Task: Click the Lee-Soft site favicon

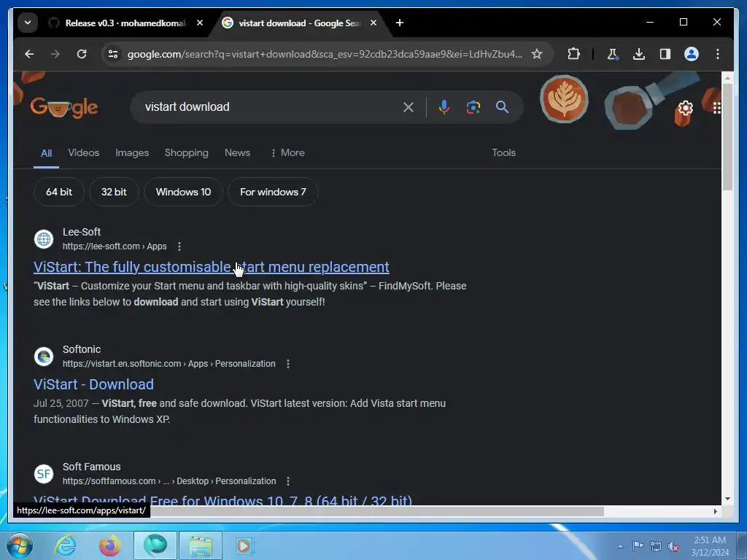Action: pyautogui.click(x=44, y=239)
